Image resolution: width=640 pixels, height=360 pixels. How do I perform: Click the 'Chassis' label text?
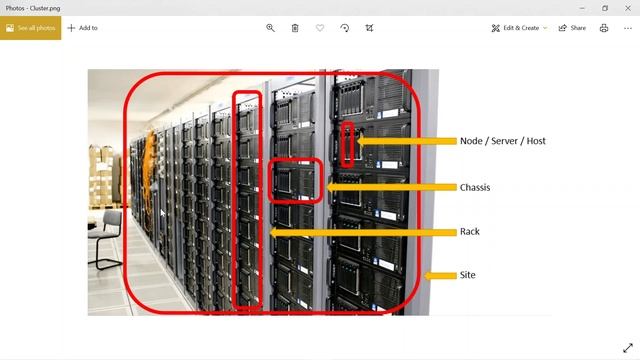point(475,188)
